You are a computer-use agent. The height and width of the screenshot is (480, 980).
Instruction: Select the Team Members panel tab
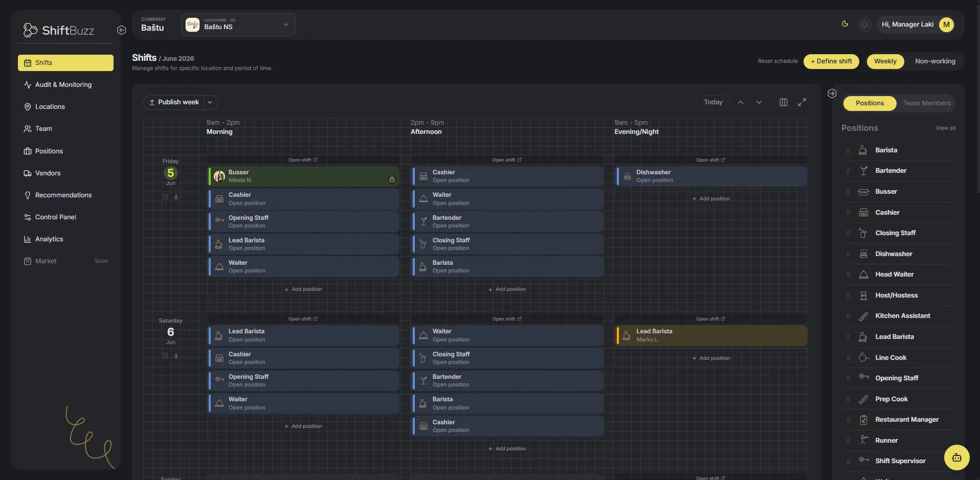click(x=927, y=103)
